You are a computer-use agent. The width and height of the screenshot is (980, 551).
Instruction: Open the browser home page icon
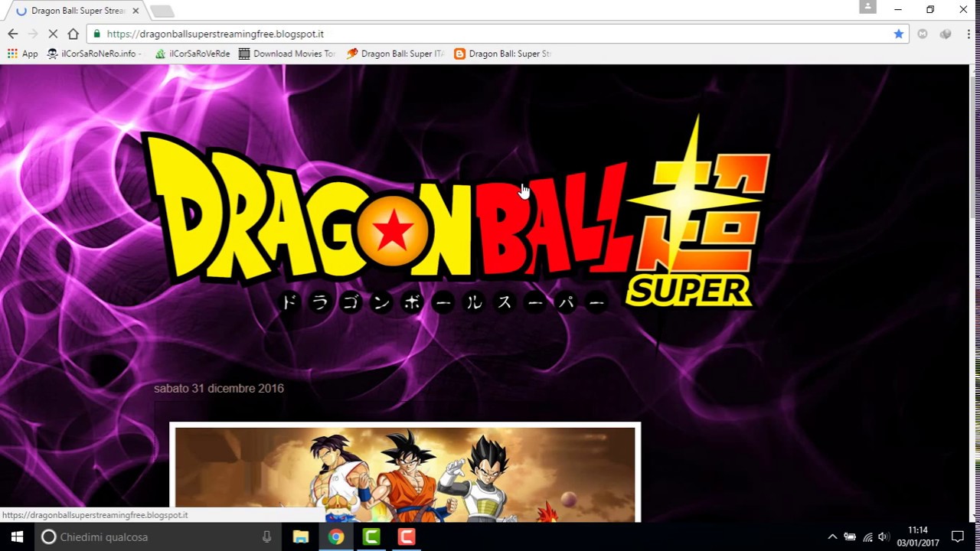pos(73,34)
